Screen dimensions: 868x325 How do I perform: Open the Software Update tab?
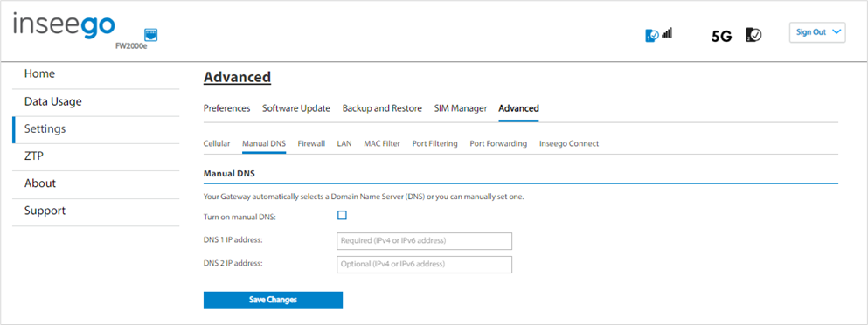296,108
